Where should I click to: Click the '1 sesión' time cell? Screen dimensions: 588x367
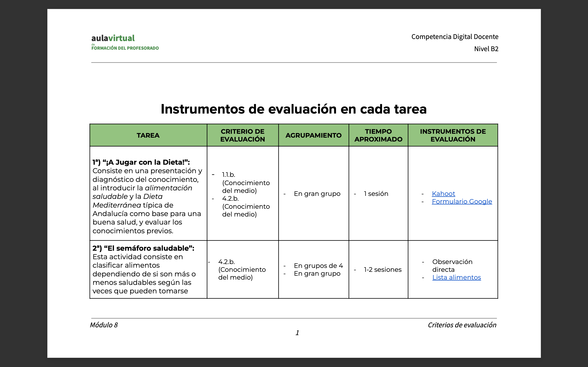click(x=376, y=194)
